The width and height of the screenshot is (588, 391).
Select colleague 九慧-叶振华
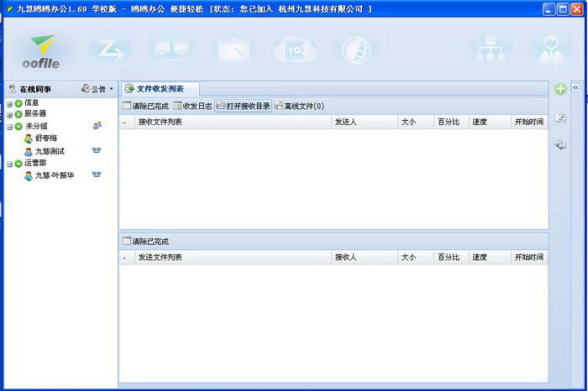pyautogui.click(x=55, y=175)
